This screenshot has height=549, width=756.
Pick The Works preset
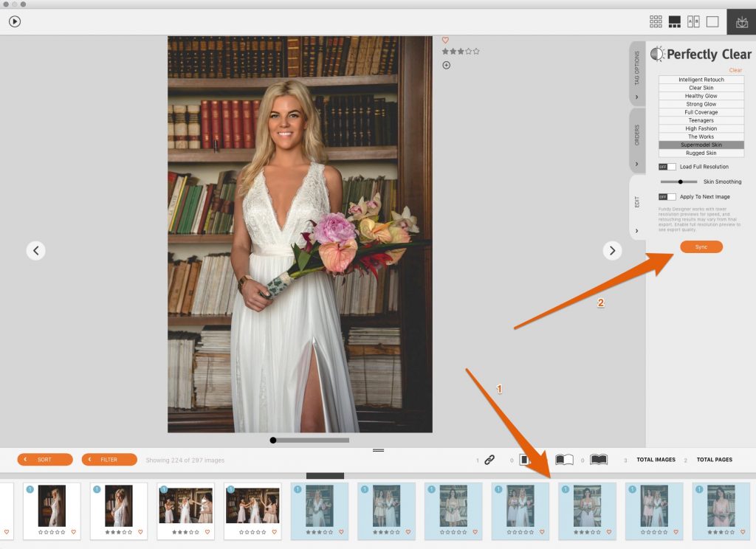[701, 137]
